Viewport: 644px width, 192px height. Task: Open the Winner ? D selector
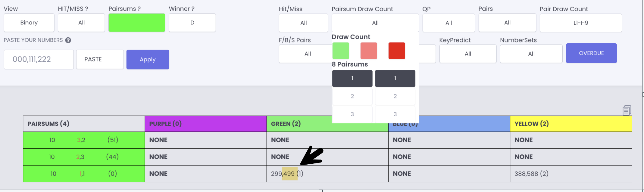click(192, 23)
